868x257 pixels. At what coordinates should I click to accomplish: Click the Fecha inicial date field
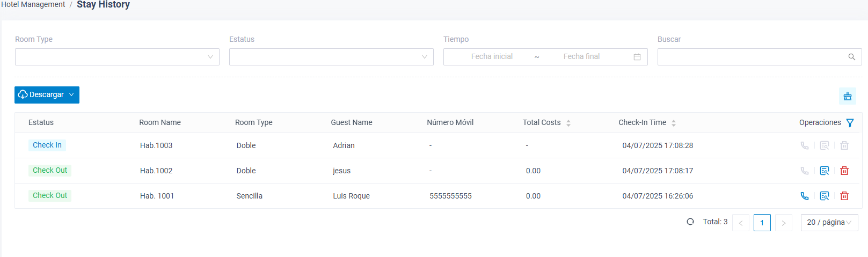pos(492,57)
